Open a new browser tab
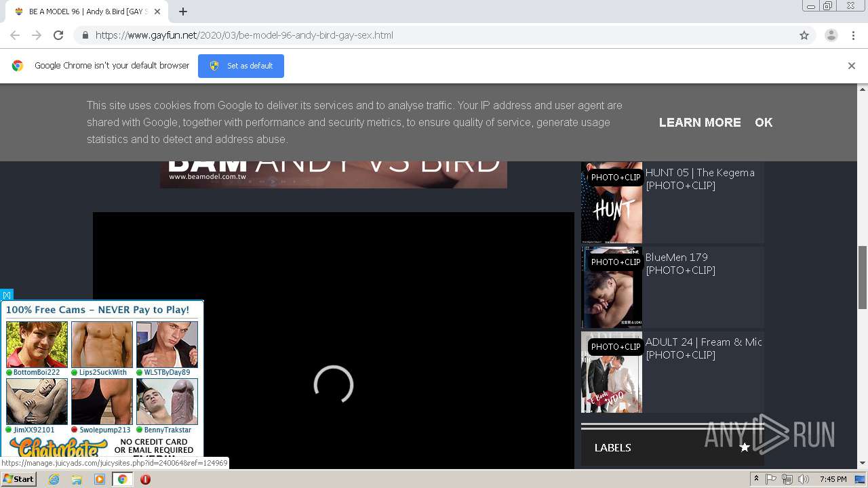This screenshot has width=868, height=488. pyautogui.click(x=183, y=12)
